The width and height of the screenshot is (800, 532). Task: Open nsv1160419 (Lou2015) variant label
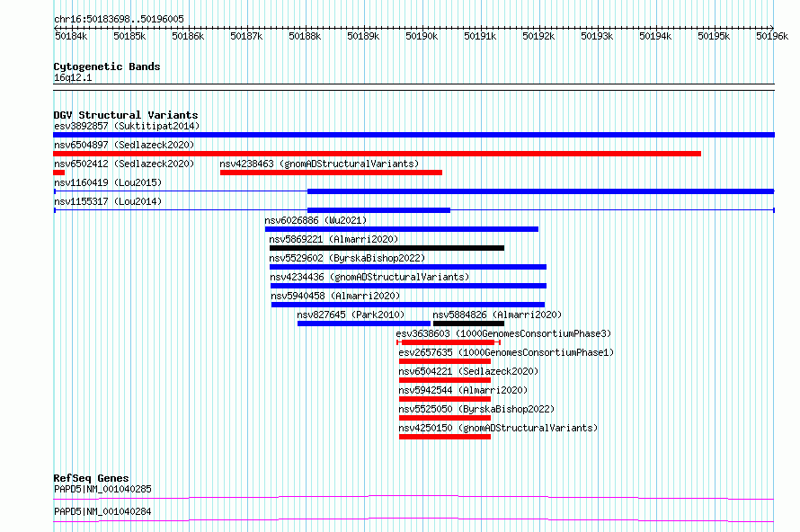(108, 182)
